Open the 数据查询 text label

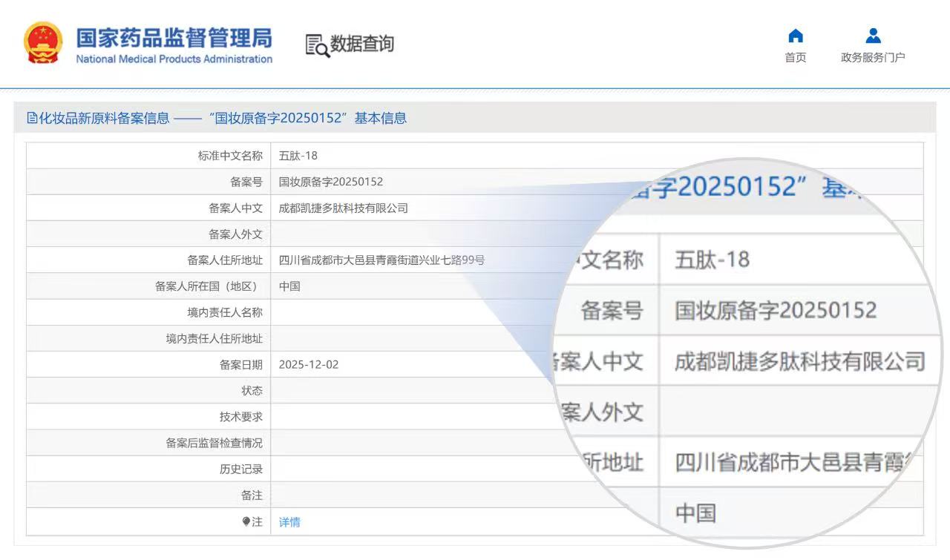point(362,44)
